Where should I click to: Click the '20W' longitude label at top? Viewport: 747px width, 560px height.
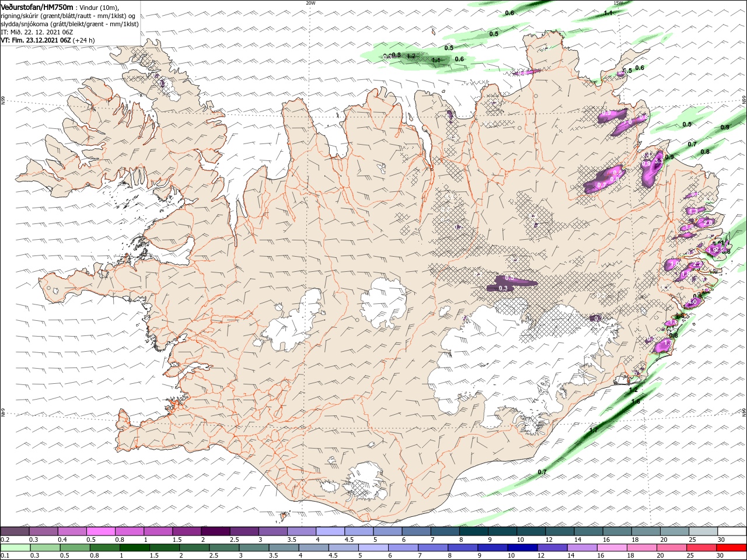coord(310,3)
